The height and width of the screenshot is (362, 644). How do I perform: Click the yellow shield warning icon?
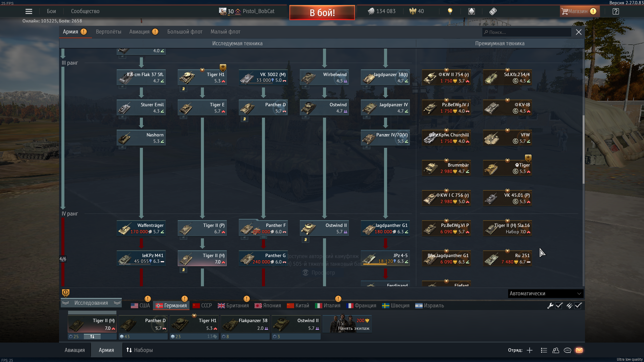click(x=66, y=293)
